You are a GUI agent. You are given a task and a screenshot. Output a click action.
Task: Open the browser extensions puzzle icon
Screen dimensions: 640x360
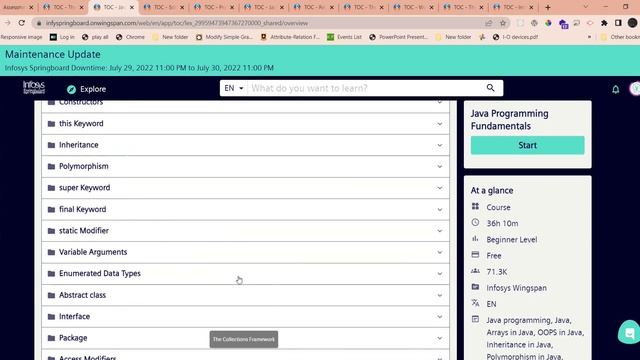[604, 23]
